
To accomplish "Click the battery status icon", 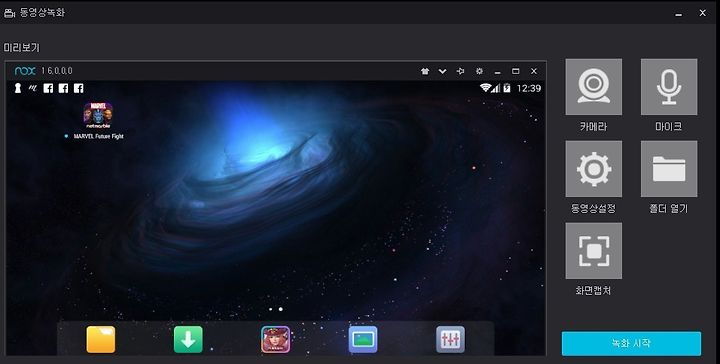I will tap(506, 88).
